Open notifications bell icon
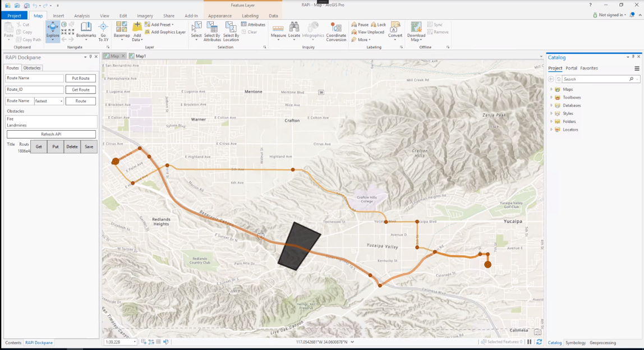 632,15
